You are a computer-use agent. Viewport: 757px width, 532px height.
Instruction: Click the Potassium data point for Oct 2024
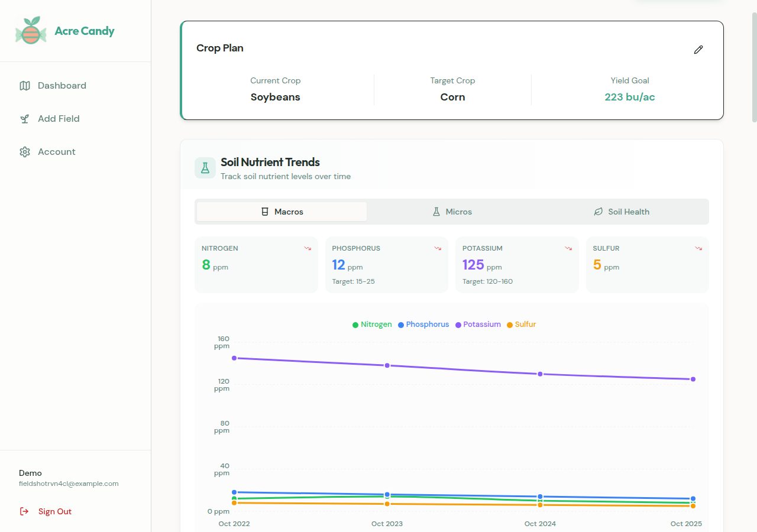coord(540,374)
